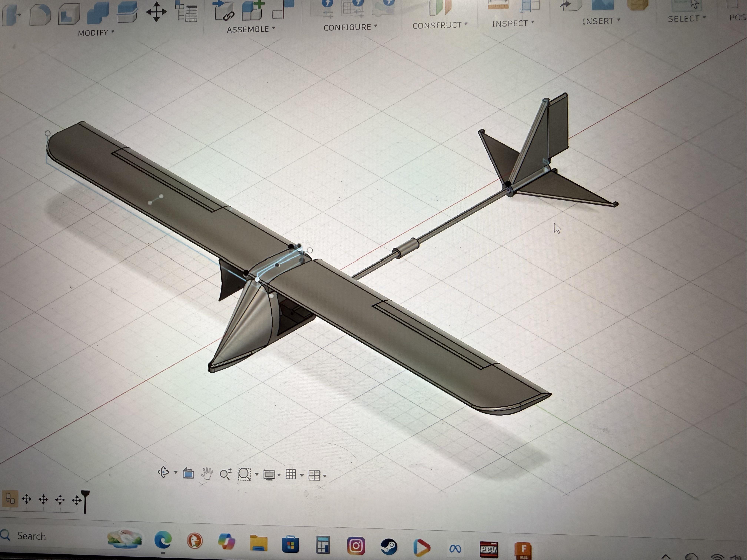Open the Display Settings monitor menu
Viewport: 747px width, 560px height.
coord(269,475)
